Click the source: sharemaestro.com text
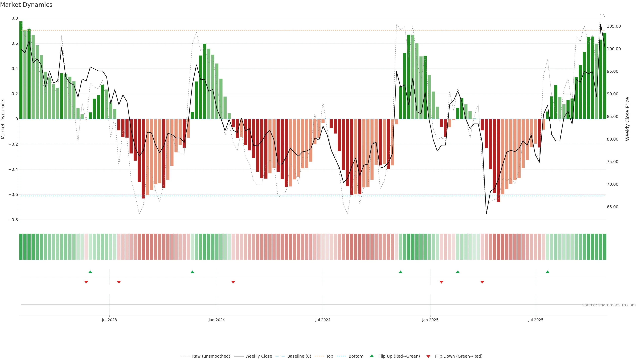 pos(609,305)
